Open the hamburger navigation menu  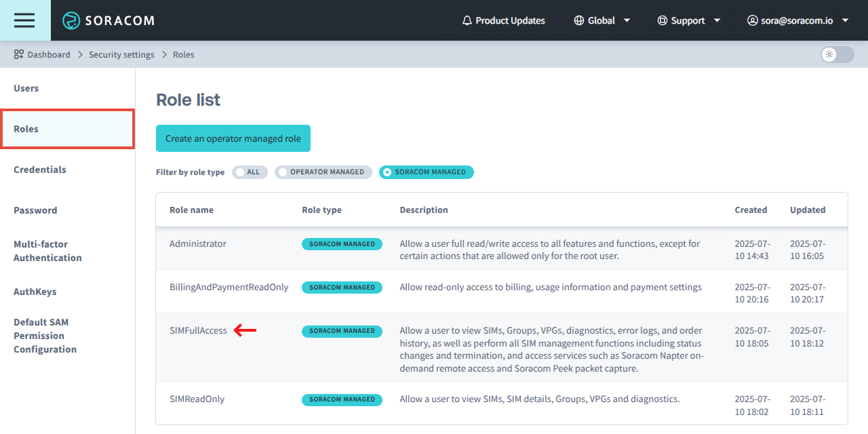click(x=24, y=20)
